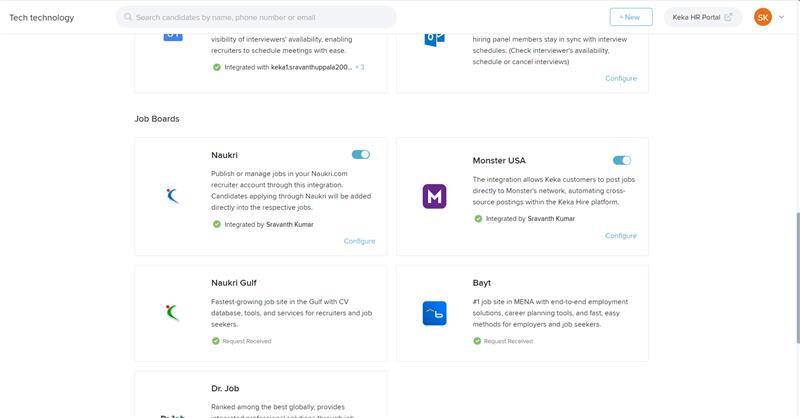Click the Bayt logo icon

pos(434,312)
